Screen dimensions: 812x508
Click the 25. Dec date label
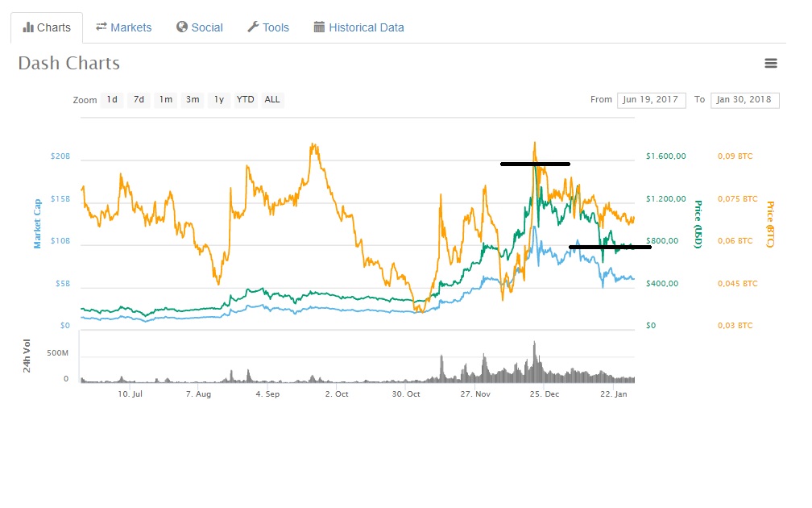click(x=545, y=394)
